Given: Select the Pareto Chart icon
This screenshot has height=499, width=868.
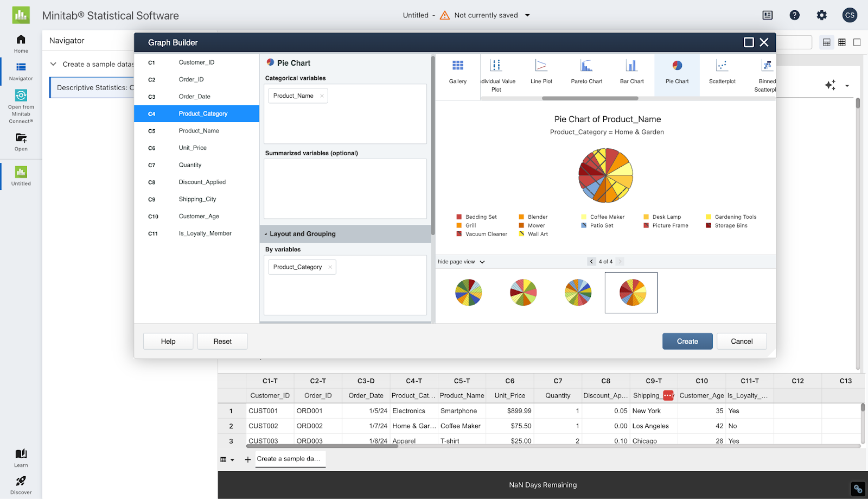Looking at the screenshot, I should (x=586, y=72).
